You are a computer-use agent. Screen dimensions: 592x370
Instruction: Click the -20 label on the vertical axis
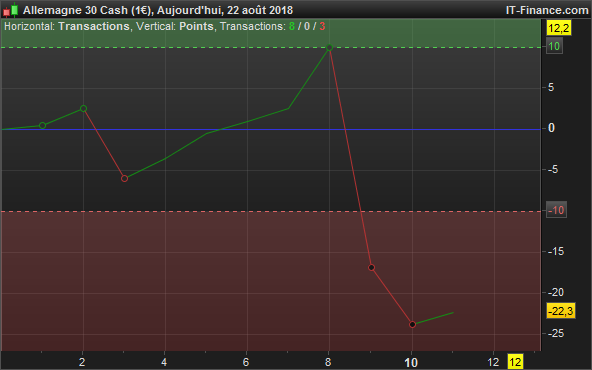pos(556,292)
